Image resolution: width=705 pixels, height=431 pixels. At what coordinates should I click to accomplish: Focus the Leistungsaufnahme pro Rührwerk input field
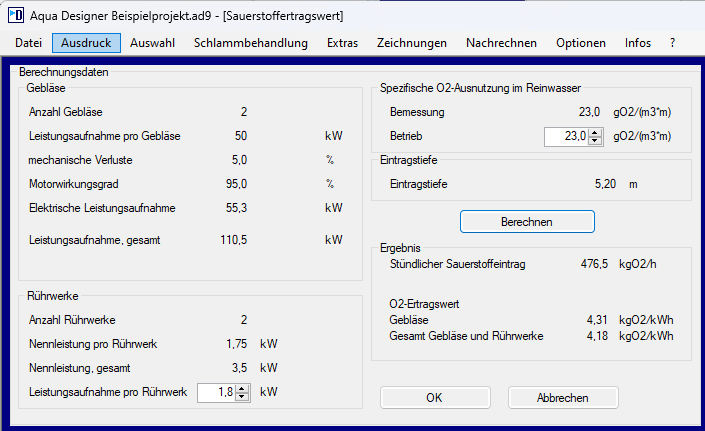click(216, 393)
